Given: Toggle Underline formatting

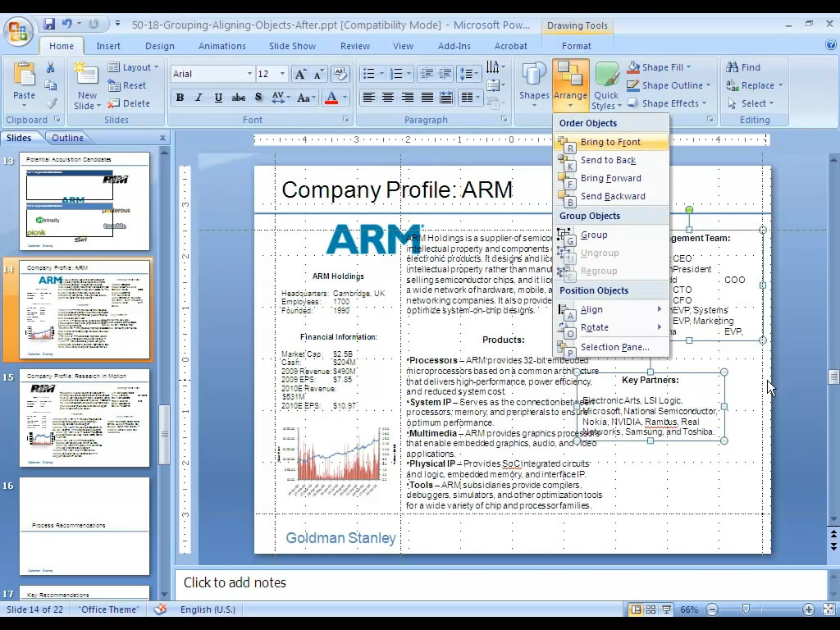Looking at the screenshot, I should pyautogui.click(x=218, y=98).
